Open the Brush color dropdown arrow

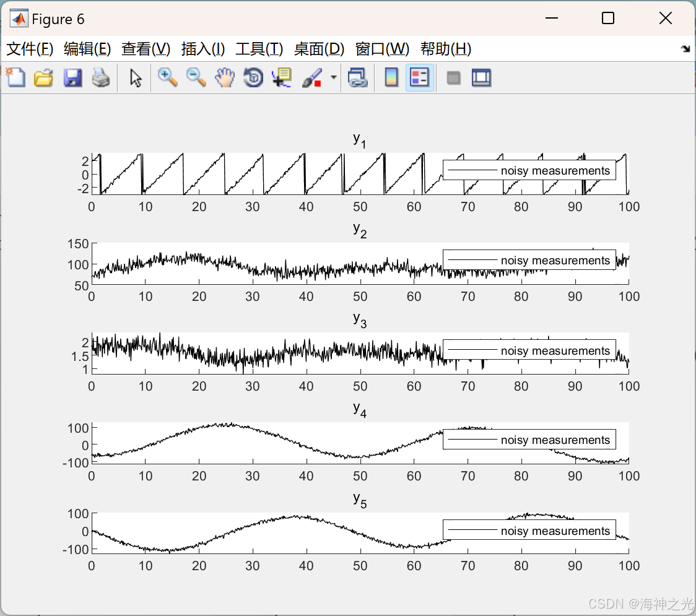(334, 77)
